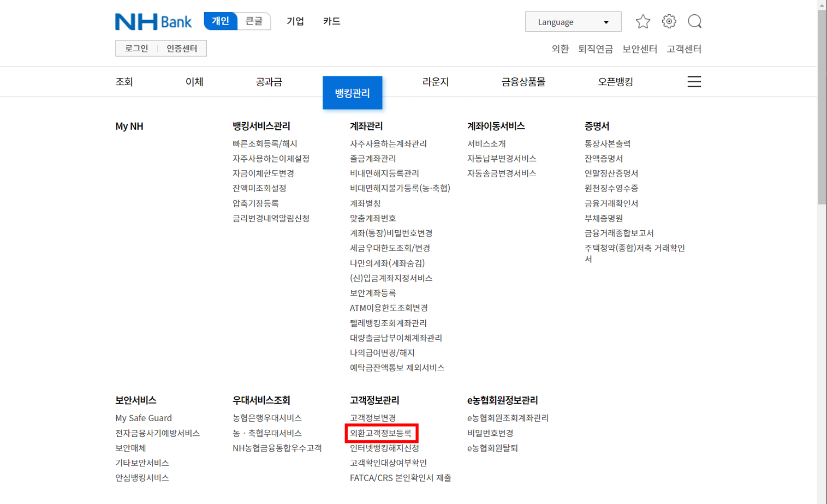Open 자금이체한도변경
Viewport: 827px width, 504px height.
pos(263,173)
